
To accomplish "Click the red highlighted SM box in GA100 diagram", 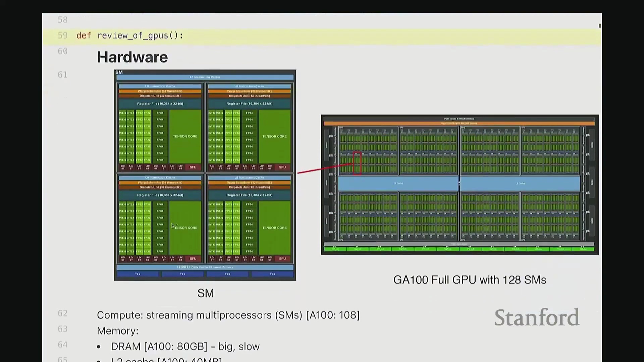I will click(x=357, y=163).
